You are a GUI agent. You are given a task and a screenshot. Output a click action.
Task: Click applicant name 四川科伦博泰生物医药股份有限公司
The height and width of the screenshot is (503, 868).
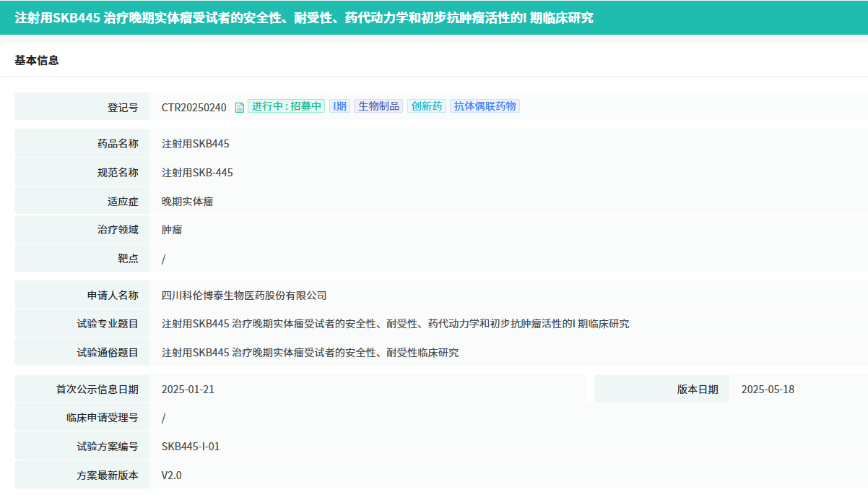click(244, 295)
